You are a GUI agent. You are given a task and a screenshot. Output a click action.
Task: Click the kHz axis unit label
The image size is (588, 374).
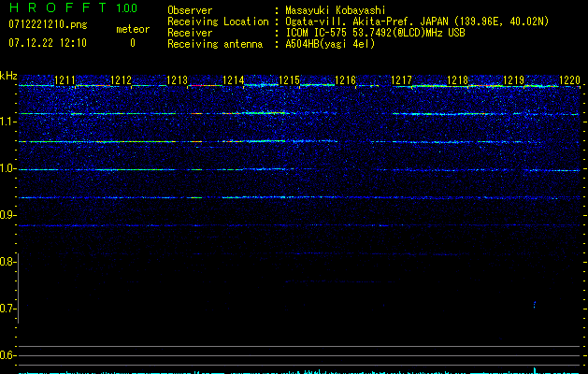coord(8,76)
